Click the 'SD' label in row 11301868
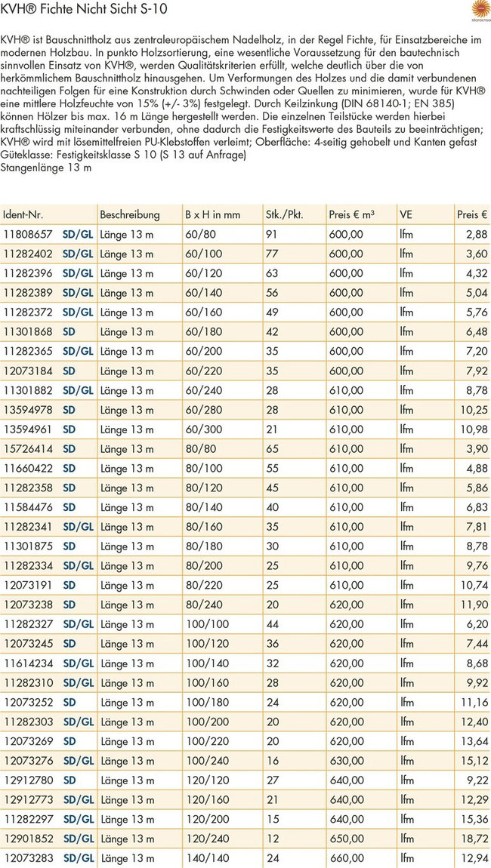The image size is (491, 868). coord(69,331)
